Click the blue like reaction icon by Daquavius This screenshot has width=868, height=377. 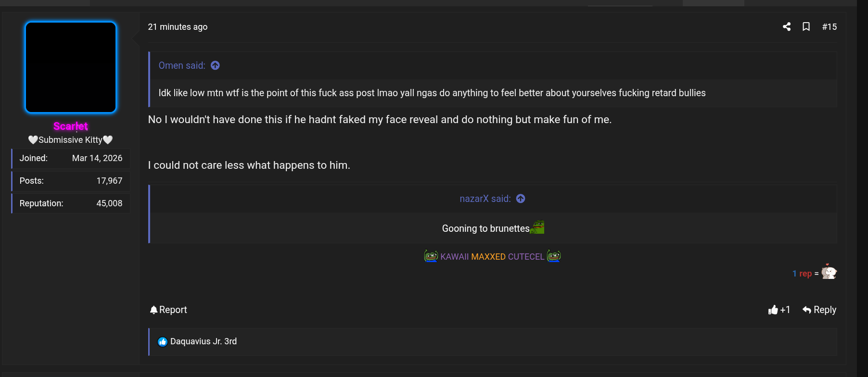(x=163, y=342)
